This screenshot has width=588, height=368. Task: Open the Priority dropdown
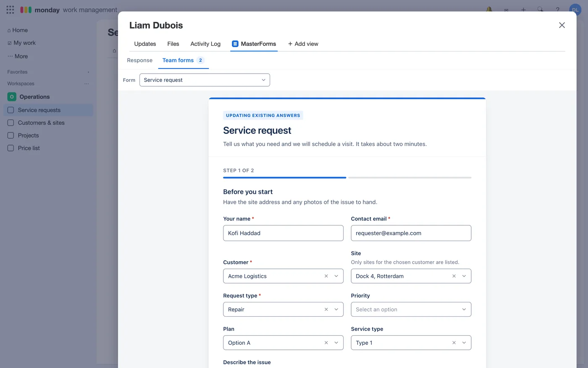(411, 309)
